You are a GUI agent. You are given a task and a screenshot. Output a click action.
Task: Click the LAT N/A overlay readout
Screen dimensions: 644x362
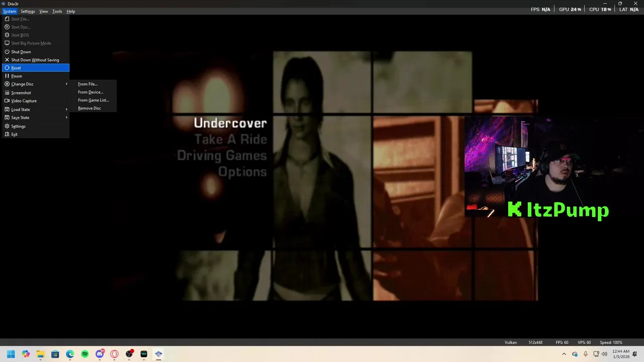[x=629, y=10]
